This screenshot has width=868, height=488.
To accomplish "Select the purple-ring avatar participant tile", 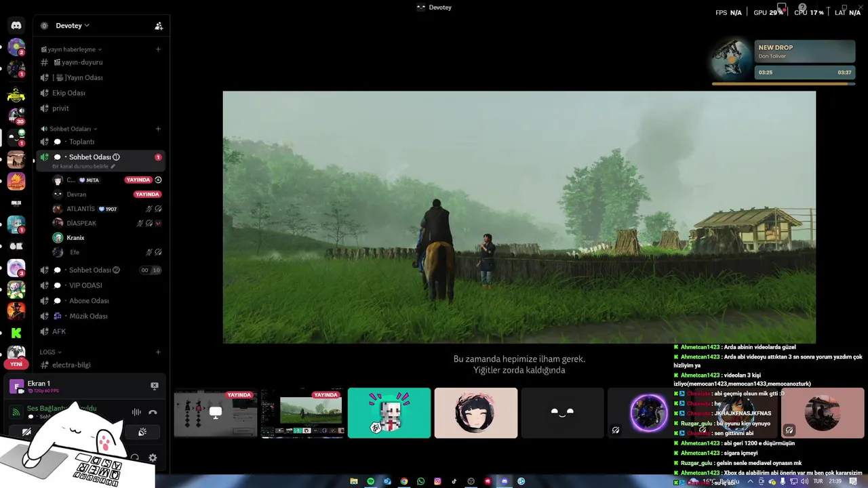I will 648,413.
